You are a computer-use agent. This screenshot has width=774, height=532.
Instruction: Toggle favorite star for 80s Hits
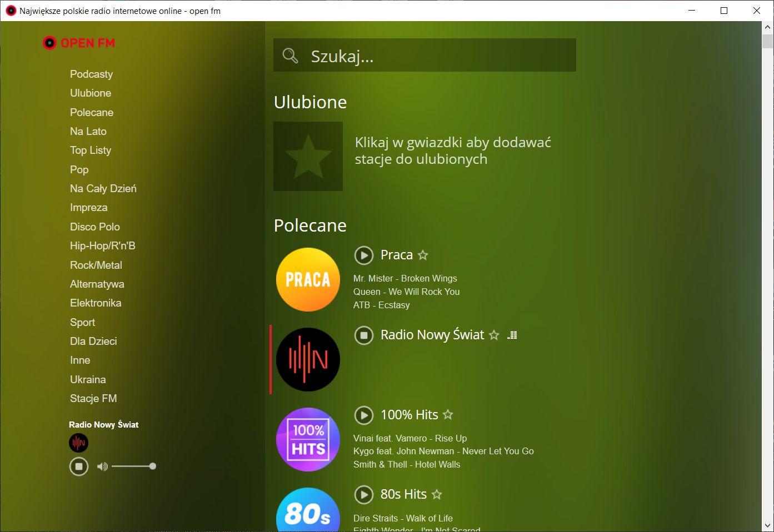click(x=437, y=494)
